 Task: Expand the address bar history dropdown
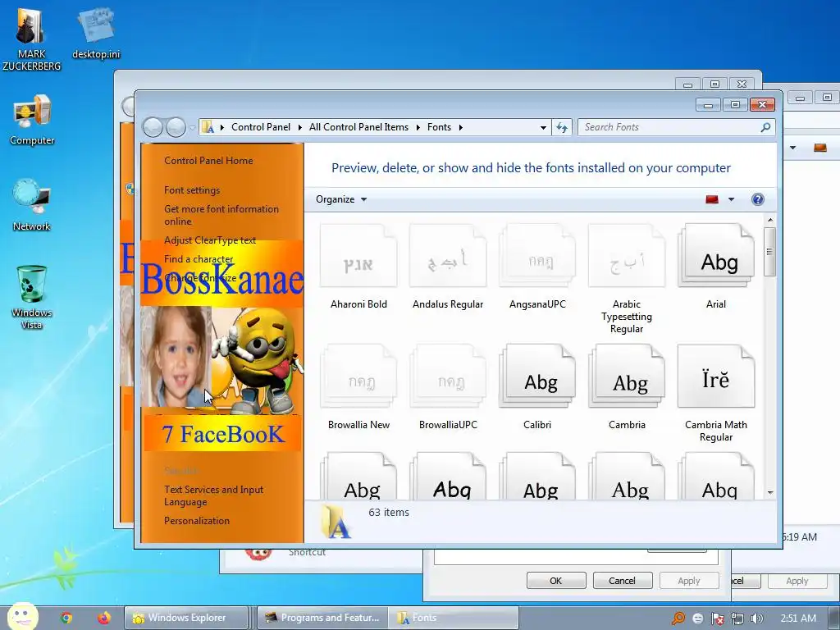pos(543,127)
